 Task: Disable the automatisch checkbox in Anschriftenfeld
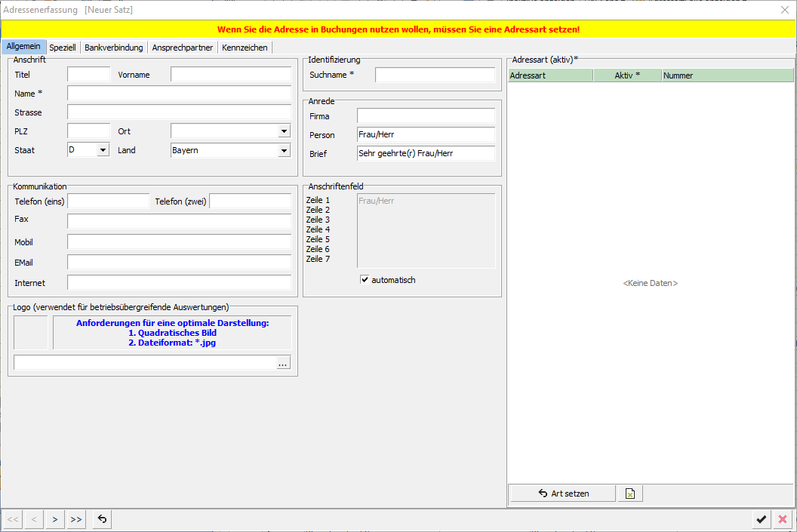[x=365, y=279]
